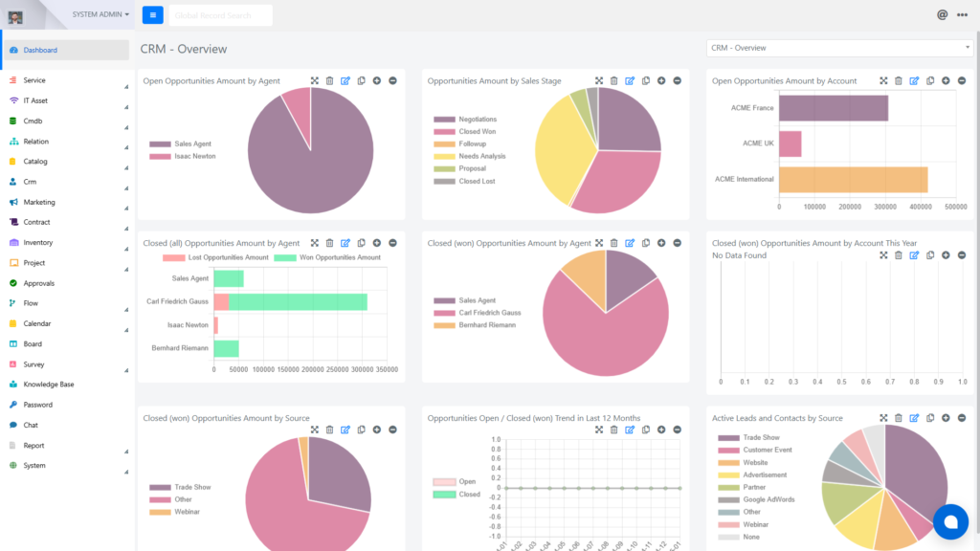Expand the Project submenu arrow
The image size is (980, 551).
(x=126, y=269)
